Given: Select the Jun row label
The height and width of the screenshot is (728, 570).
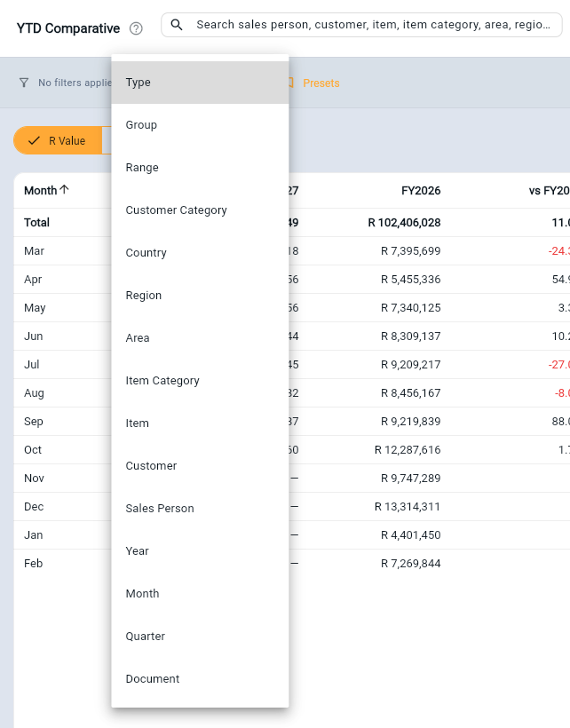Looking at the screenshot, I should 34,336.
